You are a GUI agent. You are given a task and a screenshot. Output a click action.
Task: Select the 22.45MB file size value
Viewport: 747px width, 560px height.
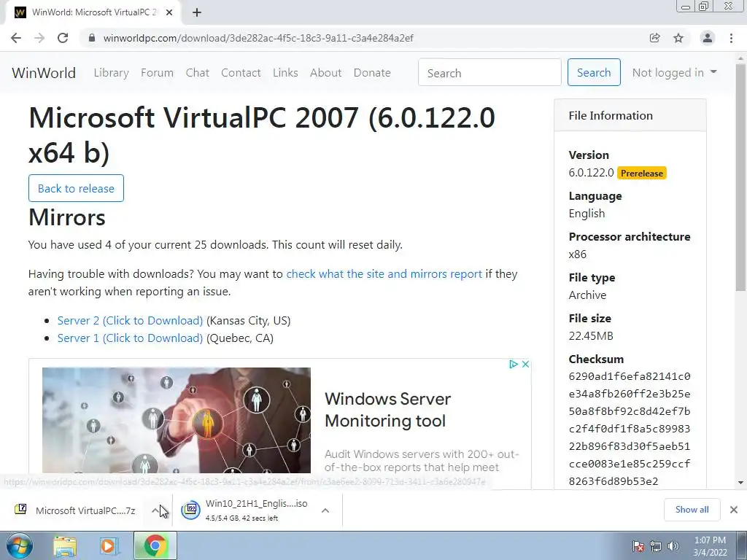pyautogui.click(x=591, y=335)
